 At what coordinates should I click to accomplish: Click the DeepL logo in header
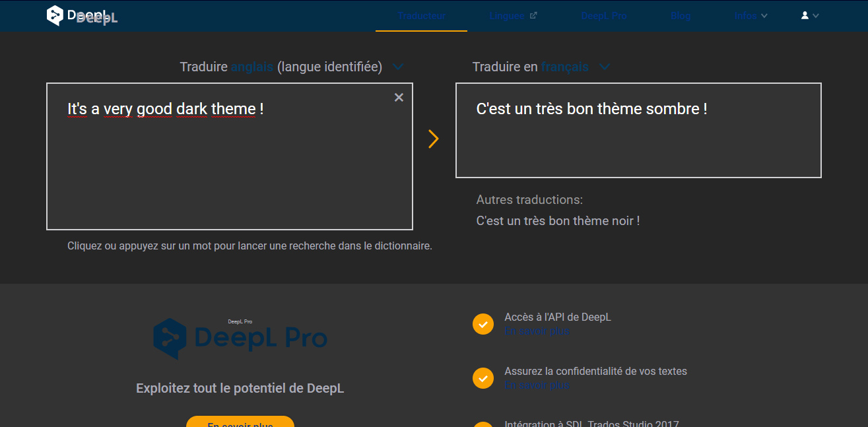81,16
